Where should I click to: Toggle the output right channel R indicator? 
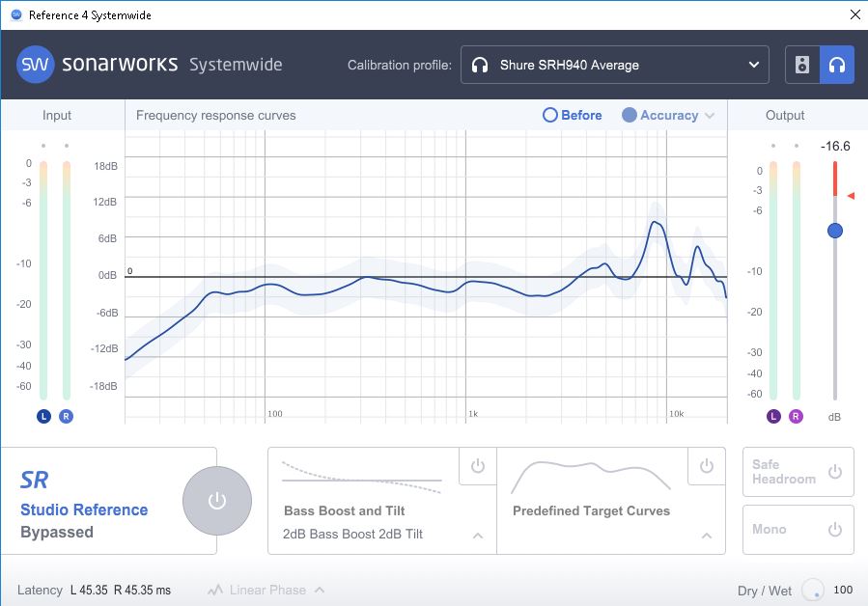click(796, 416)
